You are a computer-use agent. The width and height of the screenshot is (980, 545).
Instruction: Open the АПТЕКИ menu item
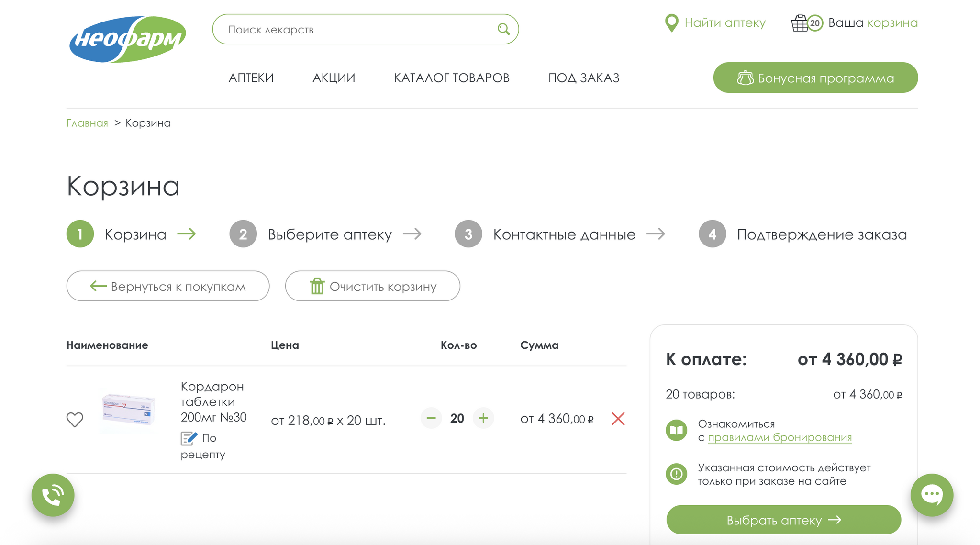click(x=251, y=78)
